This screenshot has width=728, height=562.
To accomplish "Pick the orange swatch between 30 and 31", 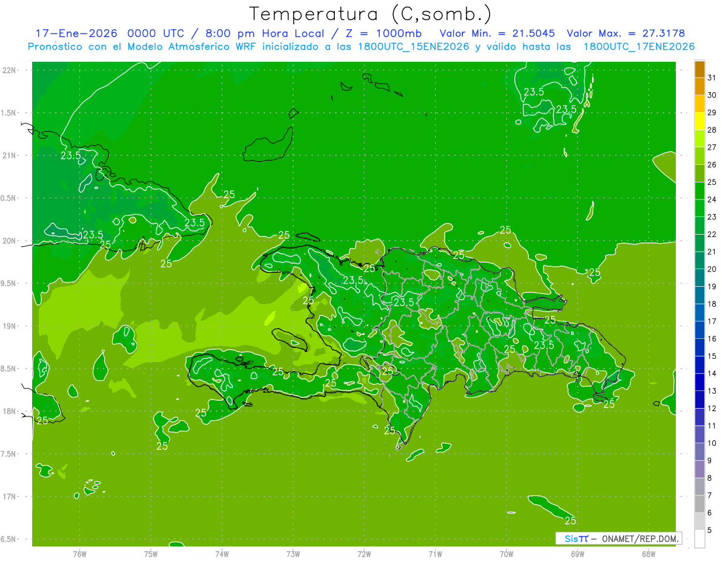I will point(699,86).
